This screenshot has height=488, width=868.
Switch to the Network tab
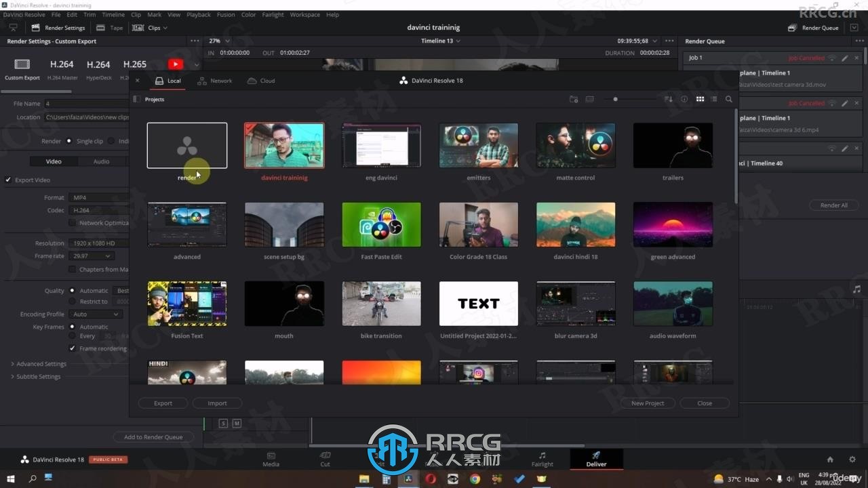coord(215,81)
